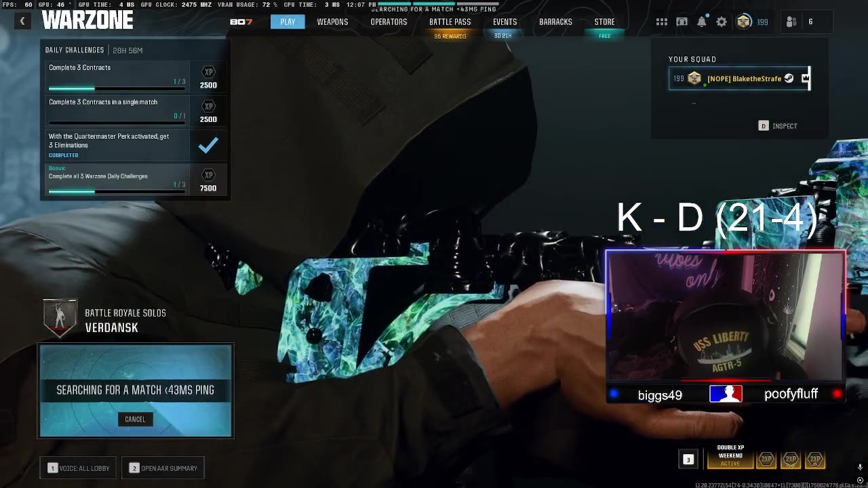Viewport: 868px width, 488px height.
Task: Cancel the match search
Action: pos(135,420)
